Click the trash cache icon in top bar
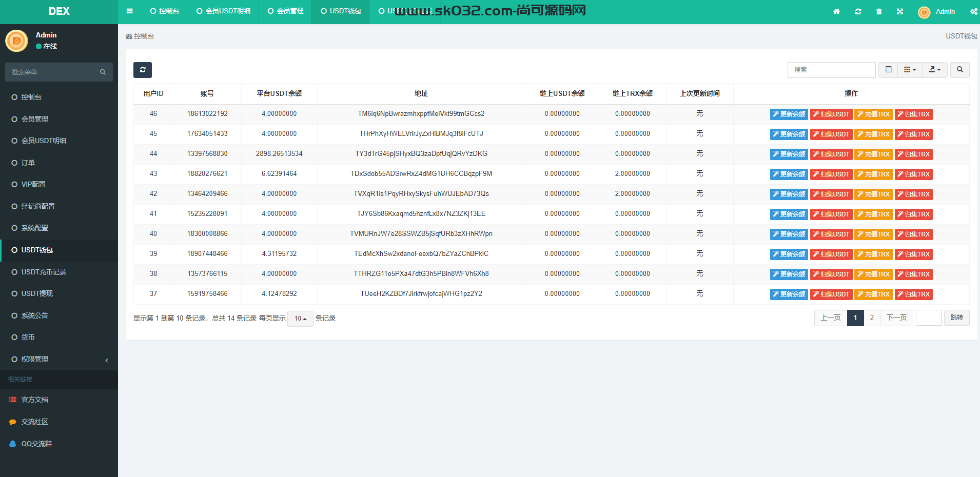The width and height of the screenshot is (980, 477). click(x=879, y=11)
